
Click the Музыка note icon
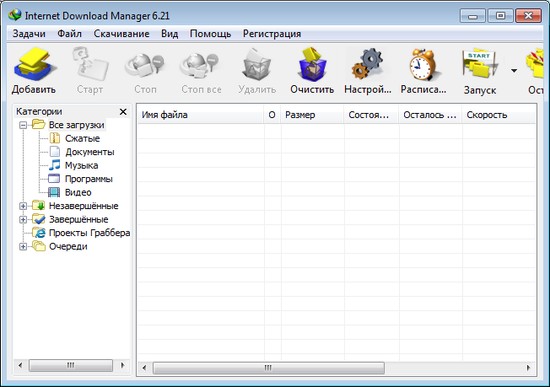[54, 165]
